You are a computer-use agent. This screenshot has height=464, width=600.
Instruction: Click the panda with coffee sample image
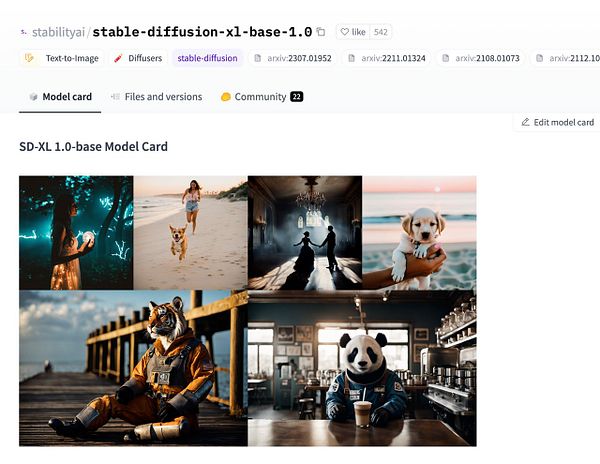pos(362,368)
